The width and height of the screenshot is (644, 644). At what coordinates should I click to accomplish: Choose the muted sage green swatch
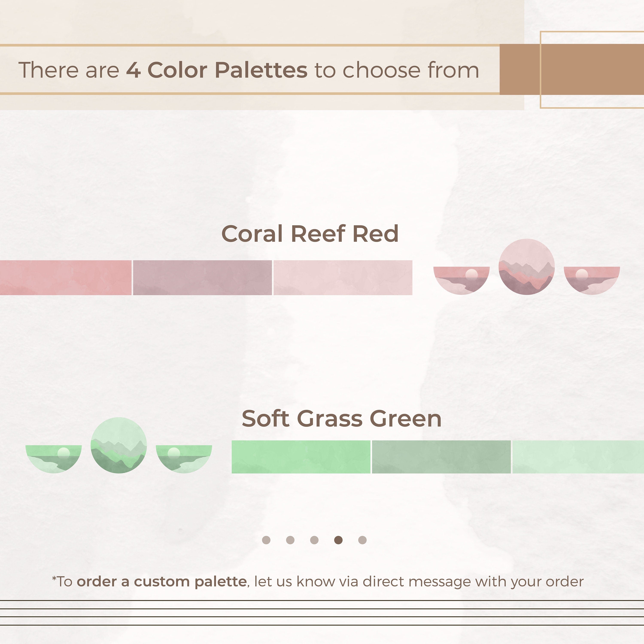pyautogui.click(x=441, y=457)
